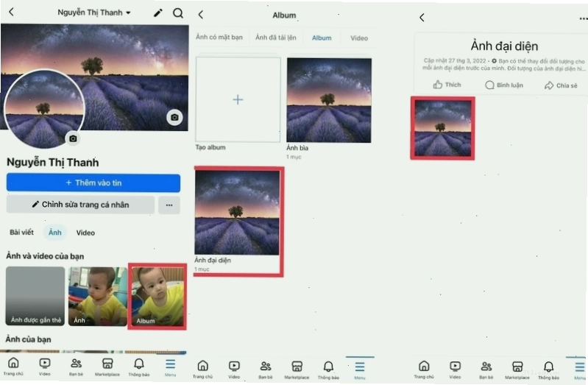Open the Ảnh bìa album

pos(329,100)
